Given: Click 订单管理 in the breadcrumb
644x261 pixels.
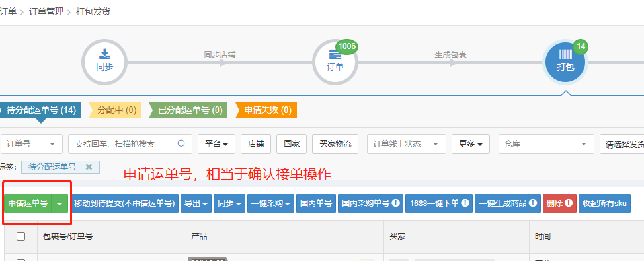Looking at the screenshot, I should tap(46, 11).
